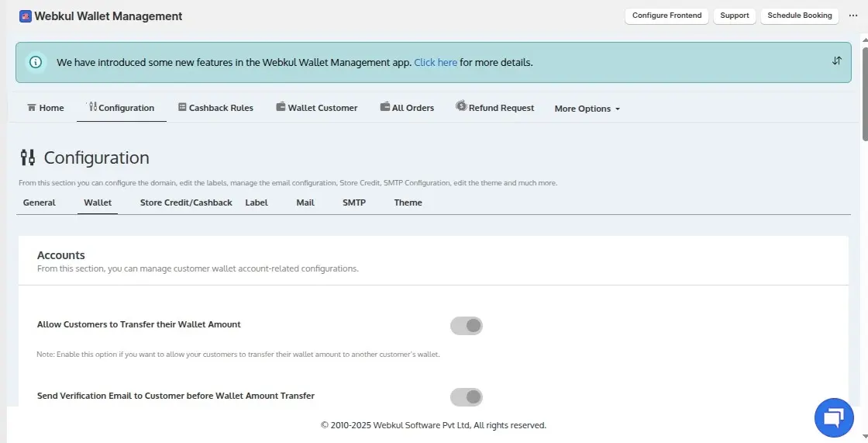Open the Refund Request tab
The image size is (868, 443).
495,108
